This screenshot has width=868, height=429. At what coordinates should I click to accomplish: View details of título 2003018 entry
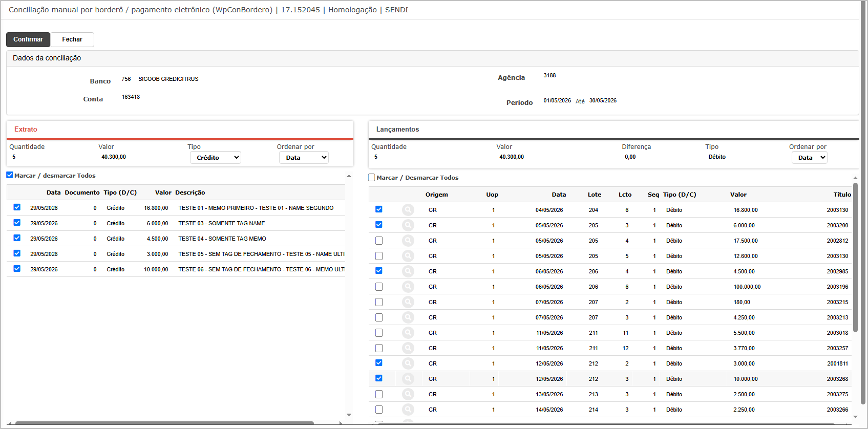pyautogui.click(x=408, y=333)
